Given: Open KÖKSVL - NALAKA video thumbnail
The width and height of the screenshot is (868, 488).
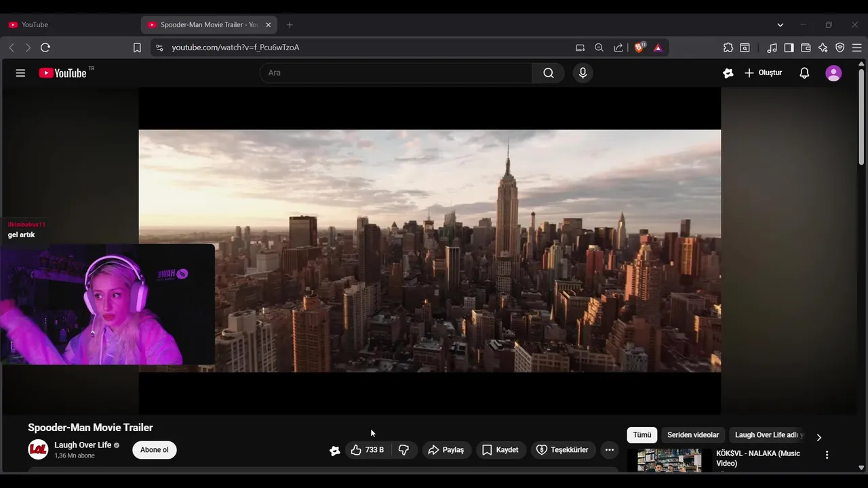Looking at the screenshot, I should coord(669,460).
